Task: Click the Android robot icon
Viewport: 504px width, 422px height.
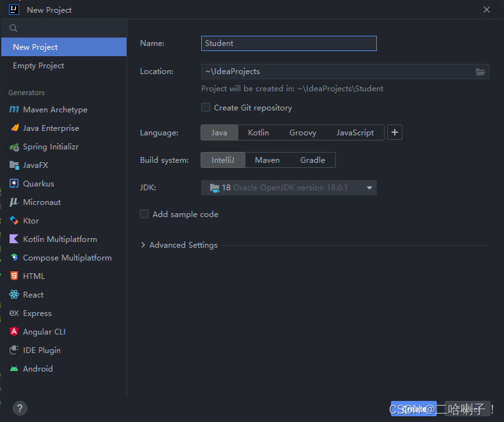Action: pos(14,368)
